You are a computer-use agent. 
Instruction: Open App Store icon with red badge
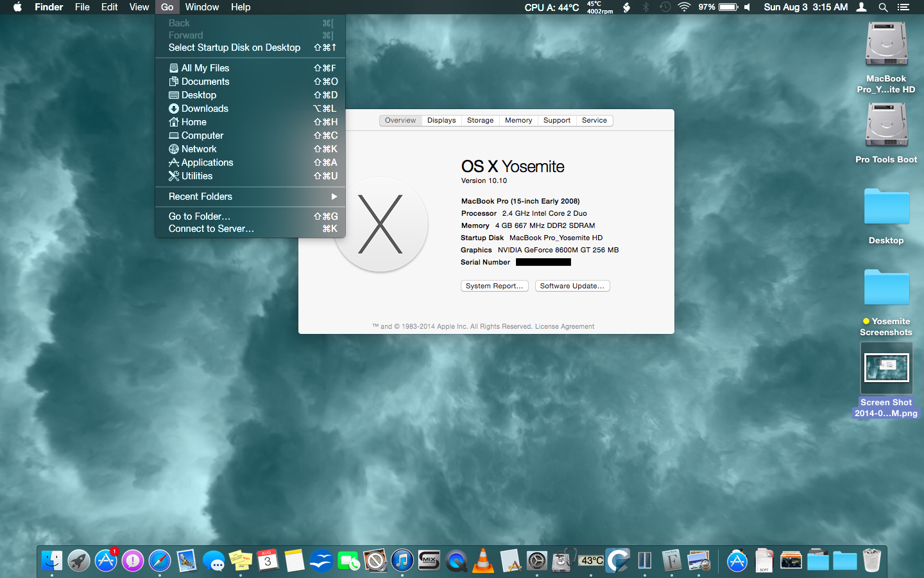pyautogui.click(x=106, y=561)
